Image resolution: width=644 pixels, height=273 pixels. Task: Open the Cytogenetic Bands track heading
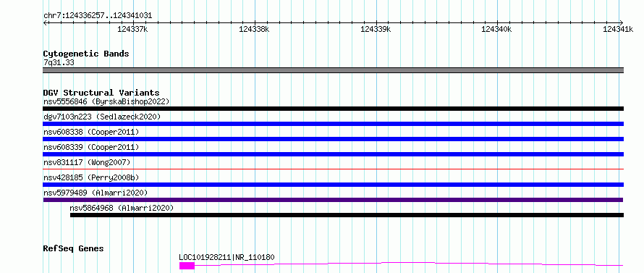(x=86, y=54)
